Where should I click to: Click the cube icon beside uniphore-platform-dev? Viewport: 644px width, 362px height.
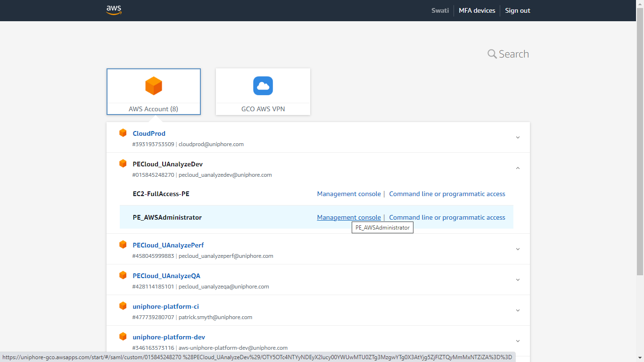click(123, 337)
